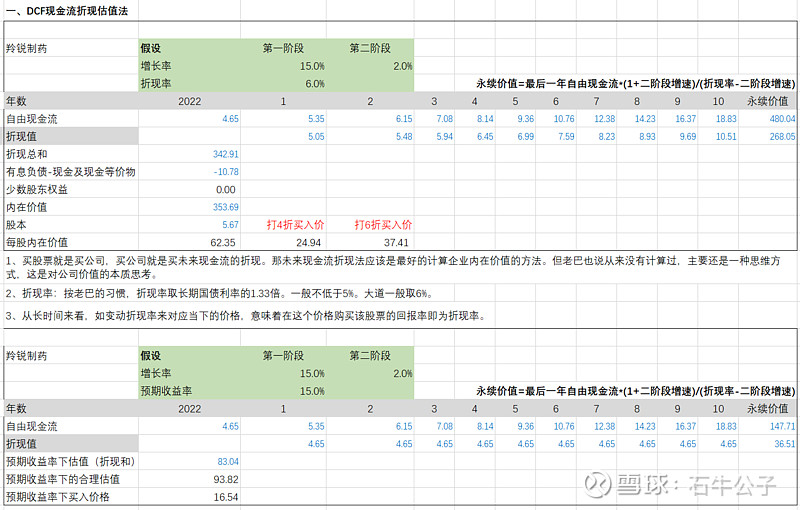This screenshot has width=800, height=510.
Task: Click the -10.78 net debt value
Action: tap(226, 172)
